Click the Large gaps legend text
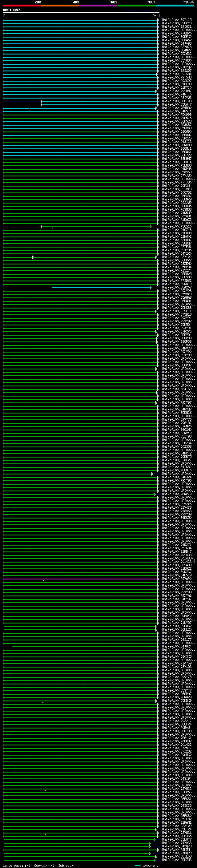Image resolution: width=197 pixels, height=868 pixels. tap(13, 865)
